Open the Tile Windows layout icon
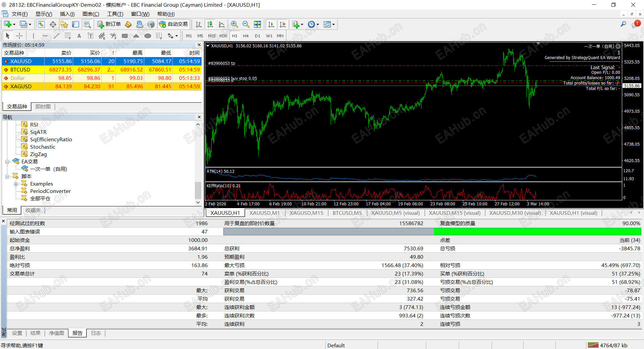This screenshot has width=644, height=349. [x=257, y=24]
